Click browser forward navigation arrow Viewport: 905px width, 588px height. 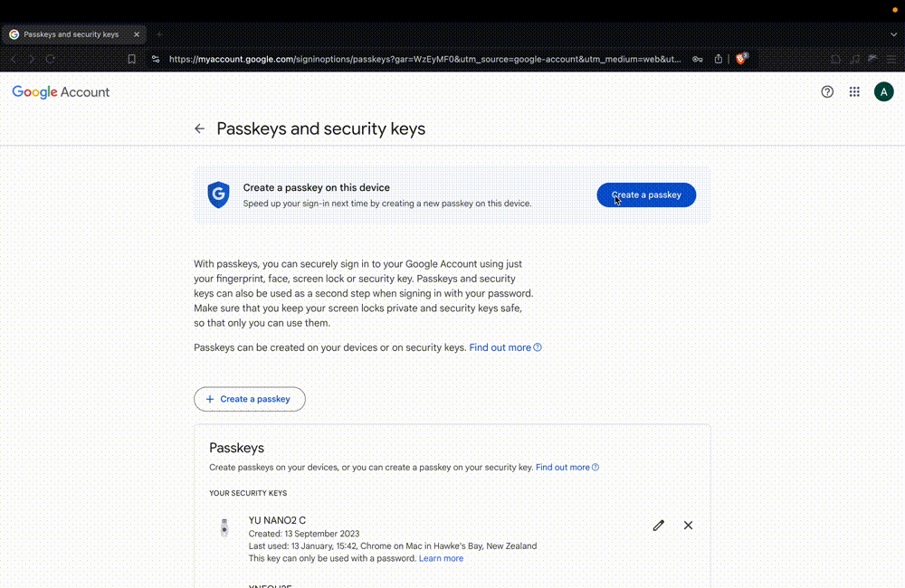tap(32, 59)
